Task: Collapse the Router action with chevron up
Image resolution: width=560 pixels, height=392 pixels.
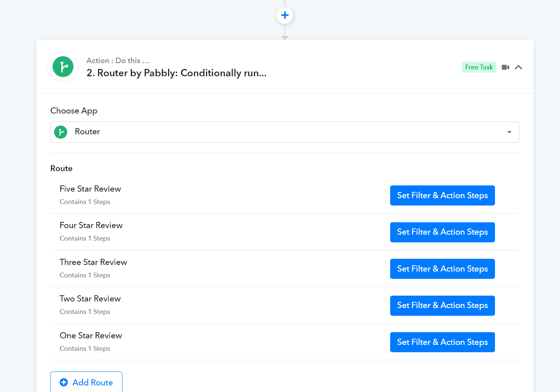Action: (518, 67)
